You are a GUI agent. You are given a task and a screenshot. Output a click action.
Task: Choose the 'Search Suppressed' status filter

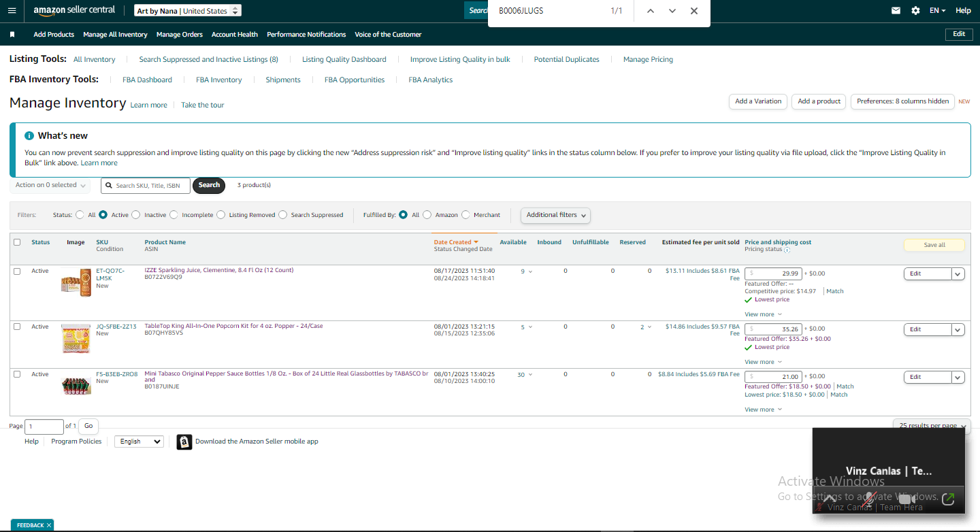click(x=283, y=215)
